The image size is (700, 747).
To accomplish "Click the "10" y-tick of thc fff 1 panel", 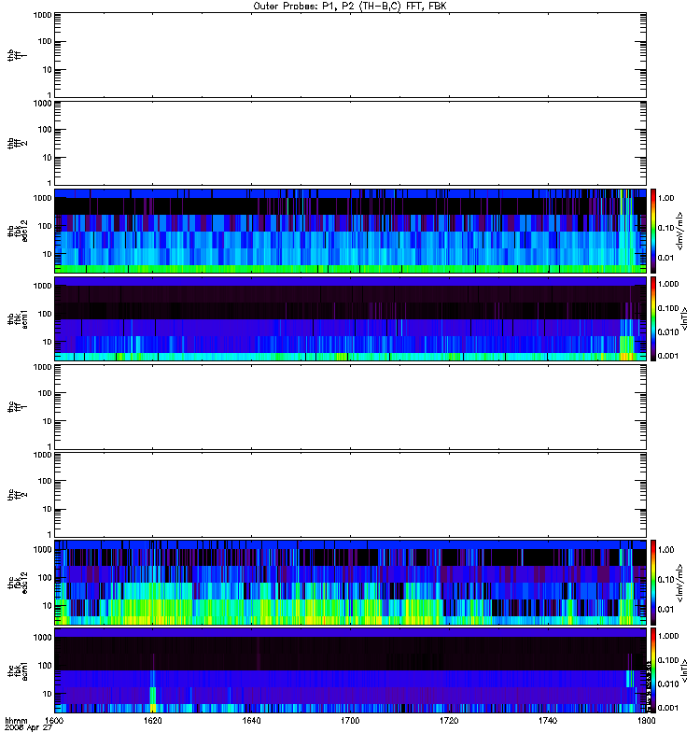I will (x=48, y=422).
